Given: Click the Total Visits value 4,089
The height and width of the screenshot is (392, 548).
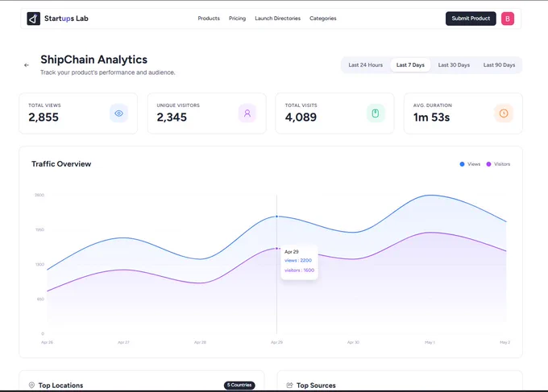Looking at the screenshot, I should (x=301, y=118).
